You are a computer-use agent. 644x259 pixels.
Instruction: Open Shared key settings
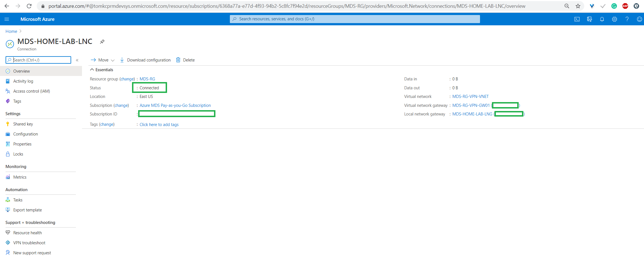click(23, 124)
